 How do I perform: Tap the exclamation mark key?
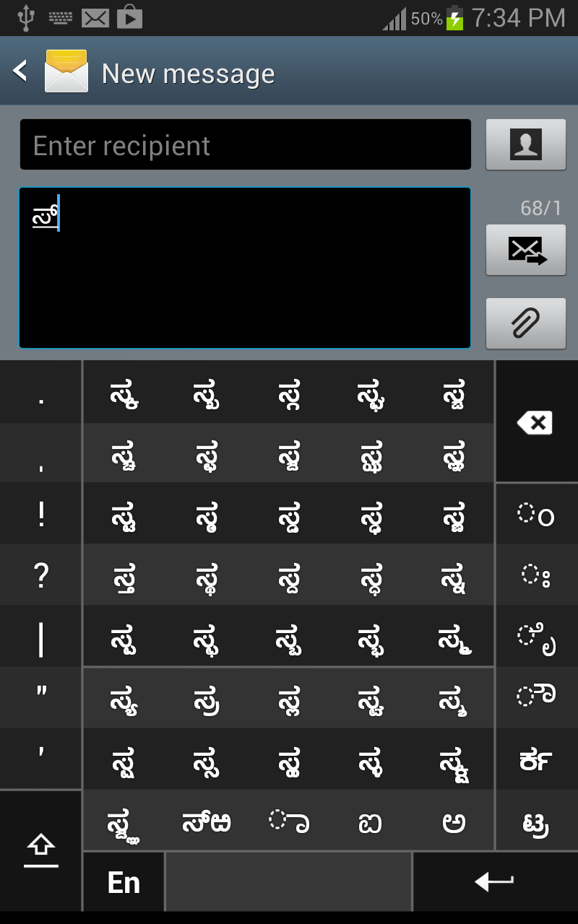(40, 514)
